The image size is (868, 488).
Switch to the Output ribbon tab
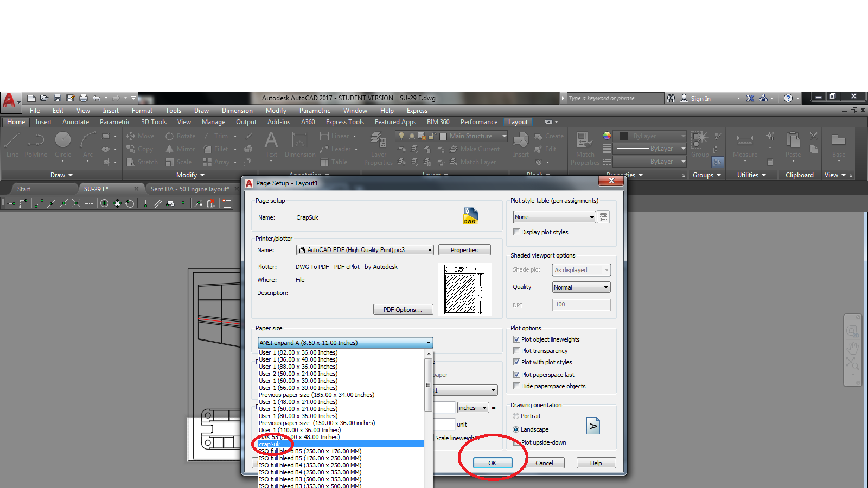[246, 122]
